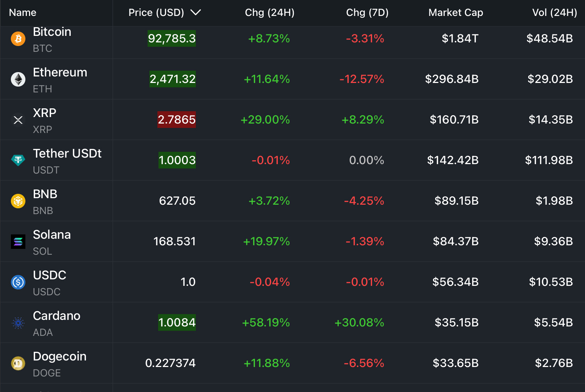Screen dimensions: 585x392
Task: Click the Cardano logo icon
Action: tap(18, 323)
